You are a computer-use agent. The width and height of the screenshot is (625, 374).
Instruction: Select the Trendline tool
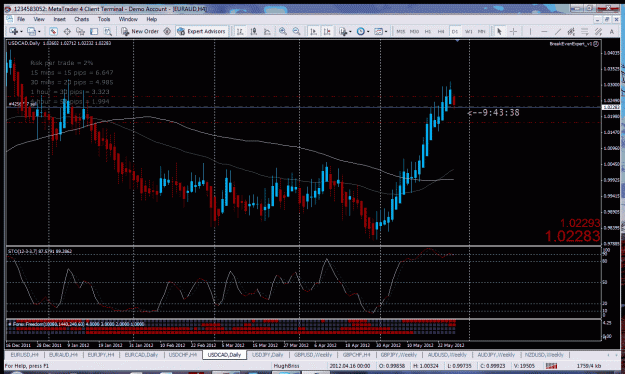click(x=558, y=31)
